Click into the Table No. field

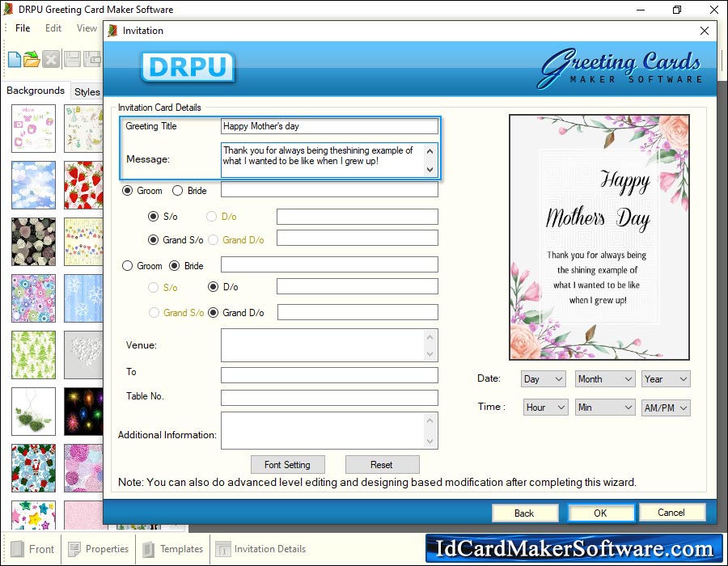point(330,398)
